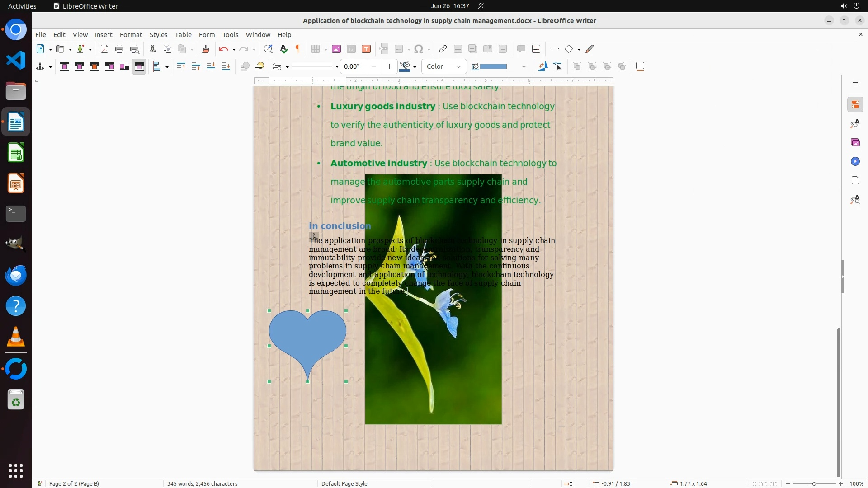The width and height of the screenshot is (868, 488).
Task: Open the sidebar Navigator compass icon
Action: click(x=855, y=161)
